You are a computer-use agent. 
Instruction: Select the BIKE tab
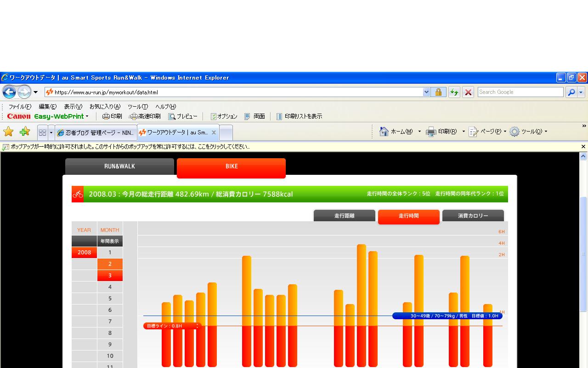point(231,167)
